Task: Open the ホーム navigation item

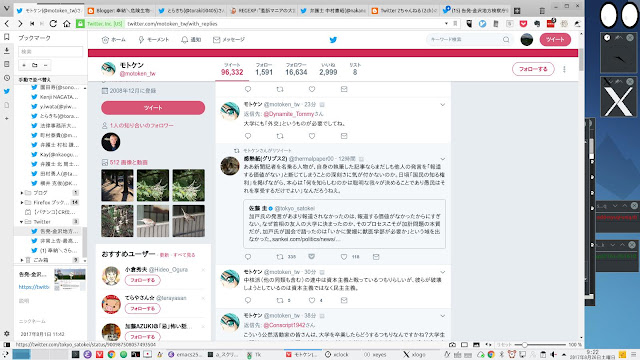Action: pos(113,40)
